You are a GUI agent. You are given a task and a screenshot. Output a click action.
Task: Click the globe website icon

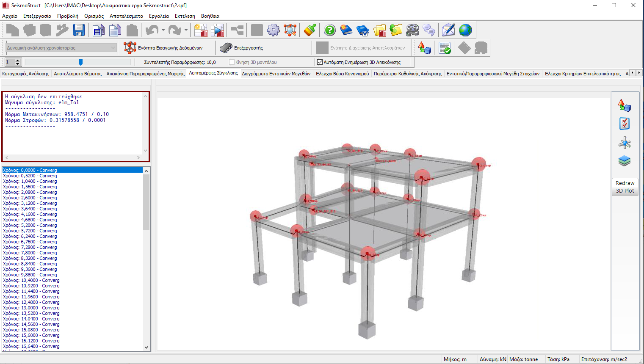coord(465,30)
